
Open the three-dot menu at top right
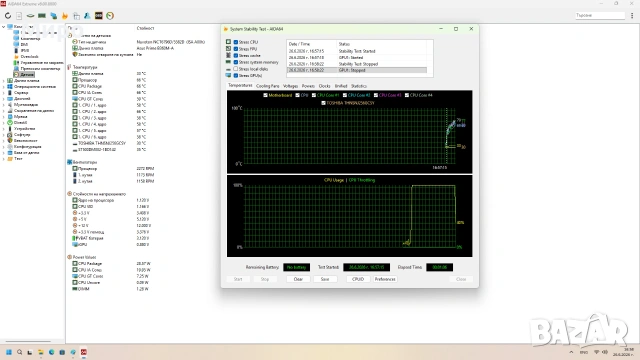click(632, 16)
